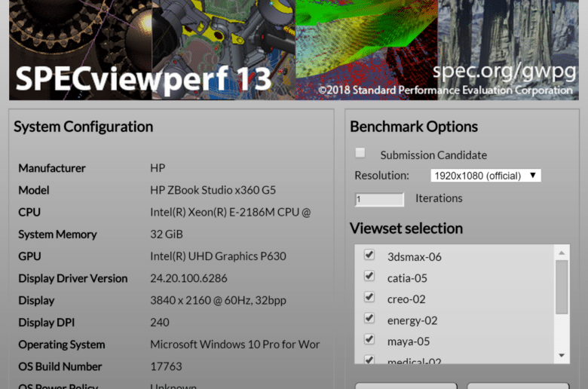Click the viewset list scroll up arrow

click(x=562, y=253)
